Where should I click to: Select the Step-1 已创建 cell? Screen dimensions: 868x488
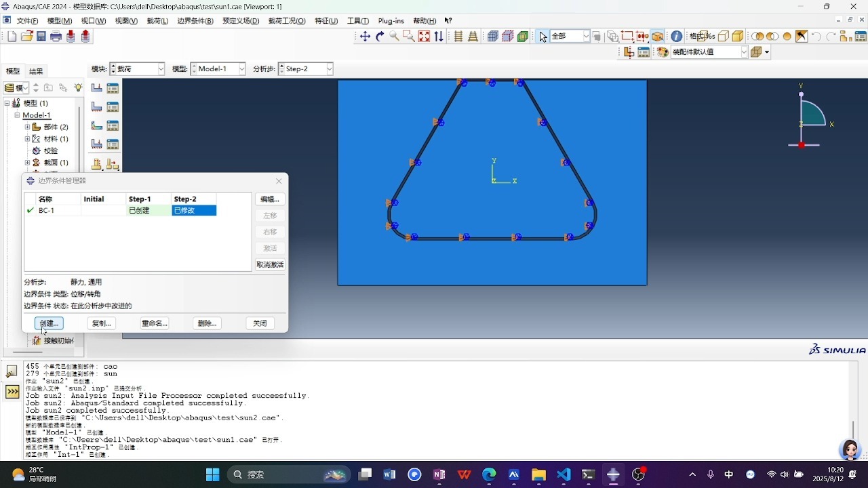coord(149,211)
